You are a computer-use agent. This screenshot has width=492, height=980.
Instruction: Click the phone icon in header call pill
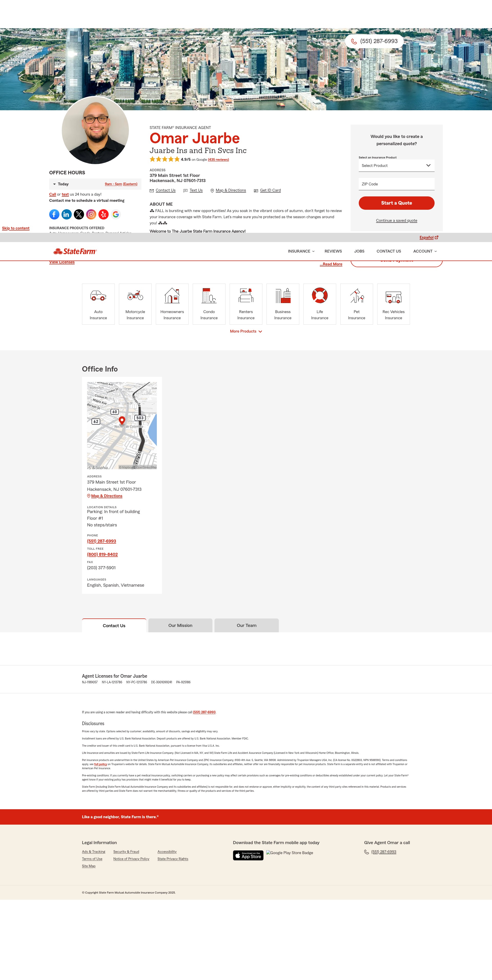[x=354, y=42]
